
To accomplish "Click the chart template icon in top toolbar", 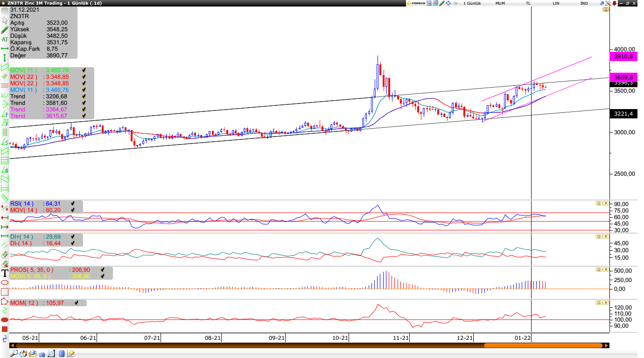I will [435, 3].
